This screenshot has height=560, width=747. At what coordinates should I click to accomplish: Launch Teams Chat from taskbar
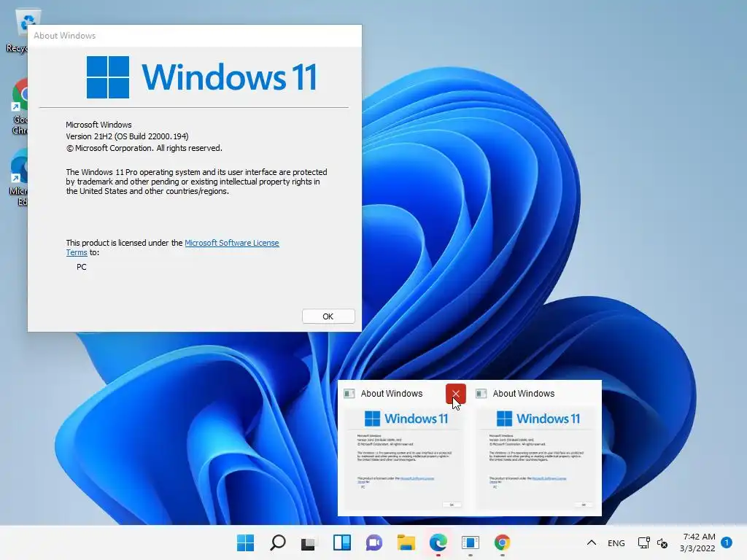coord(374,542)
